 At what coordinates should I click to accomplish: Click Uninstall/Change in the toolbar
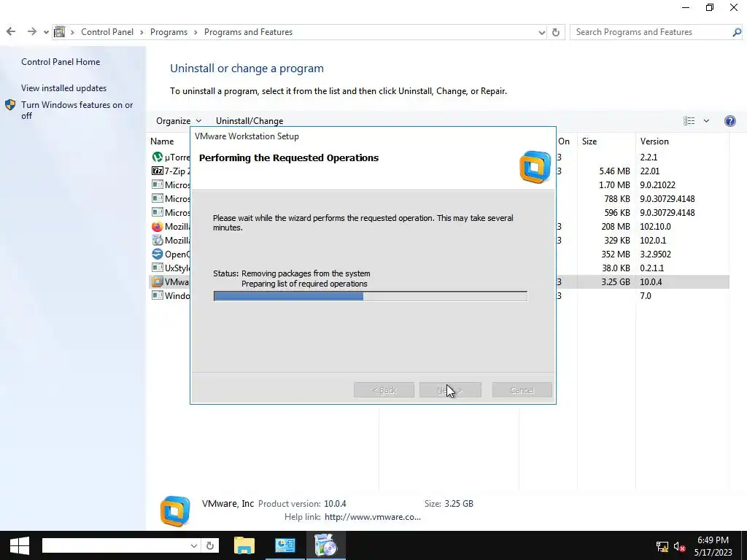coord(249,121)
